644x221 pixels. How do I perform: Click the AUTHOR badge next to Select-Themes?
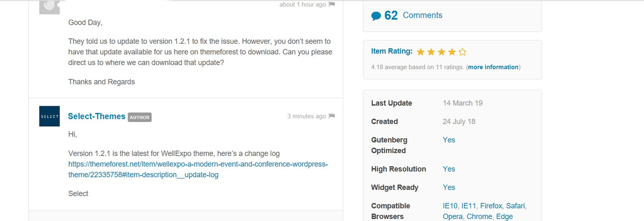[139, 117]
